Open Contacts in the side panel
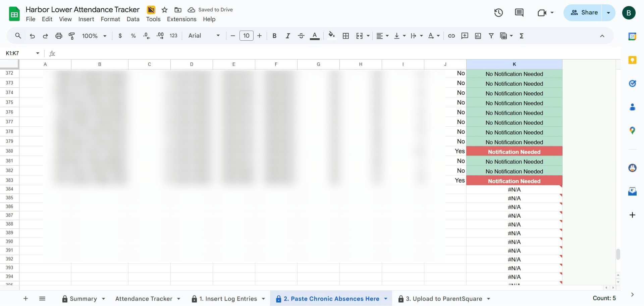Viewport: 644px width, 306px height. click(x=632, y=107)
